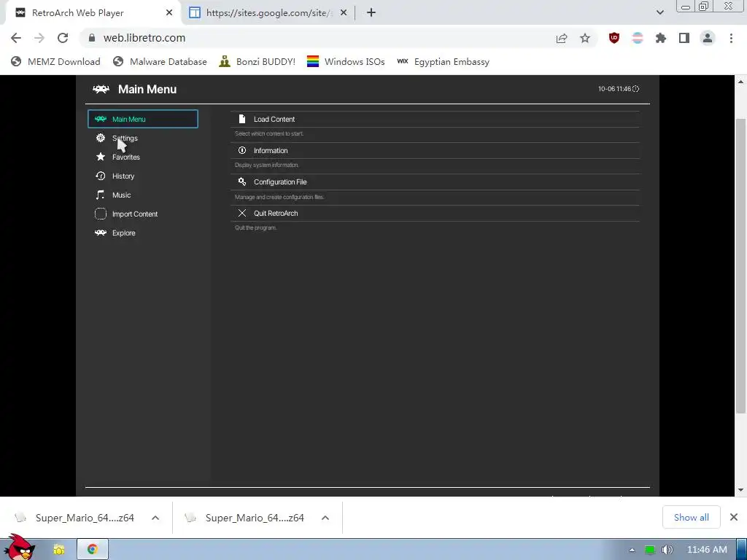Toggle the Chrome side panel icon
Screen dimensions: 747x560
(684, 38)
